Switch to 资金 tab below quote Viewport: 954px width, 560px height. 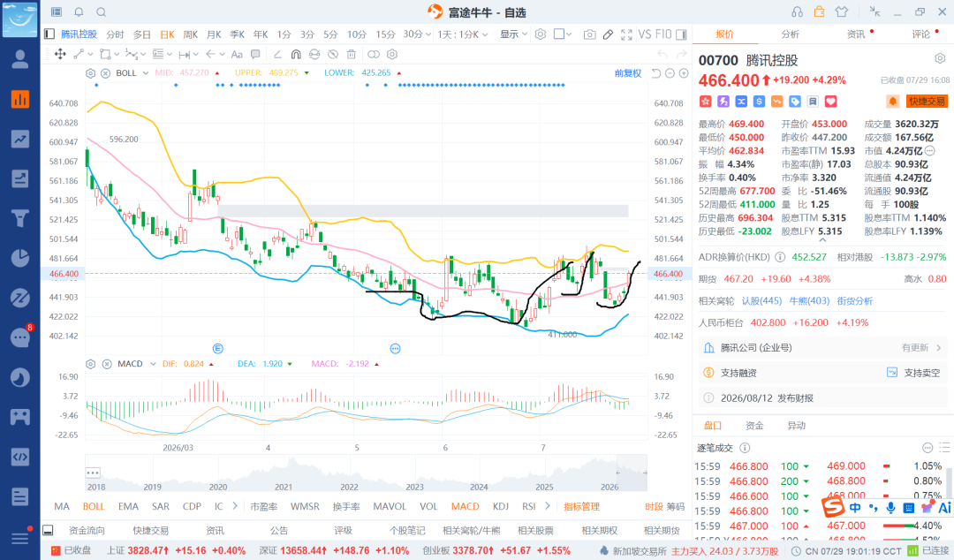pyautogui.click(x=754, y=426)
